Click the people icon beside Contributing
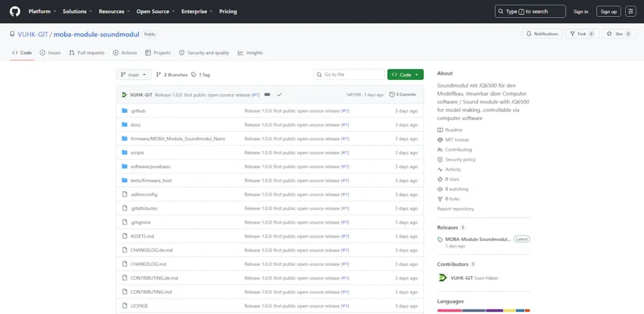The image size is (644, 314). click(x=440, y=149)
